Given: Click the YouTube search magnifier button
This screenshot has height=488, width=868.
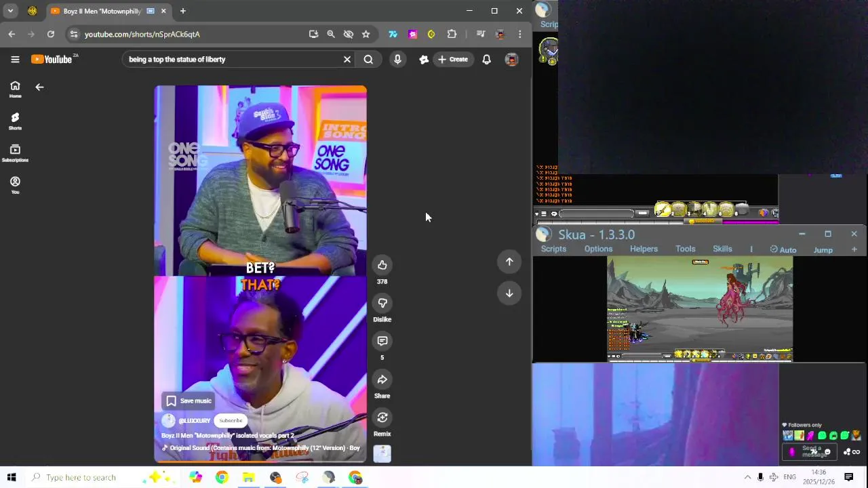Looking at the screenshot, I should click(368, 59).
